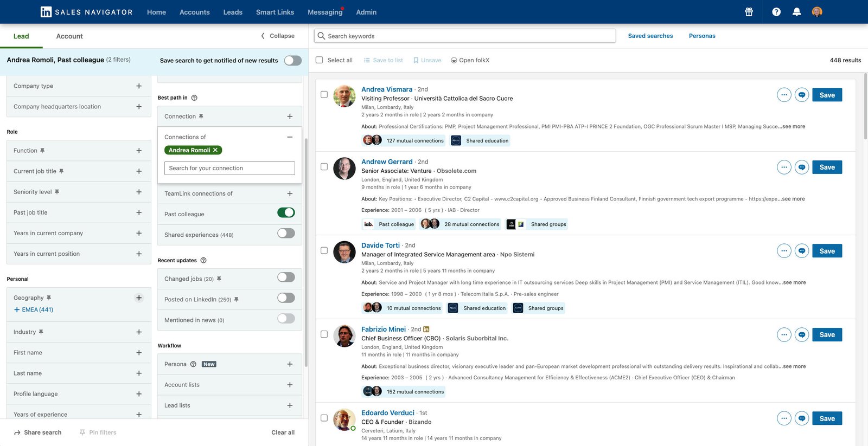Screen dimensions: 868x446
Task: Toggle the save search notification switch
Action: tap(293, 60)
